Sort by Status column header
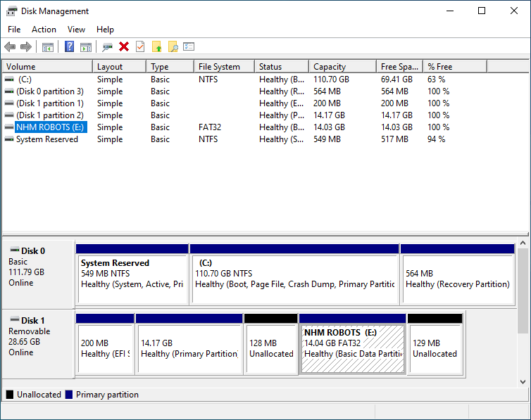Screen dimensions: 531x420 pos(282,67)
